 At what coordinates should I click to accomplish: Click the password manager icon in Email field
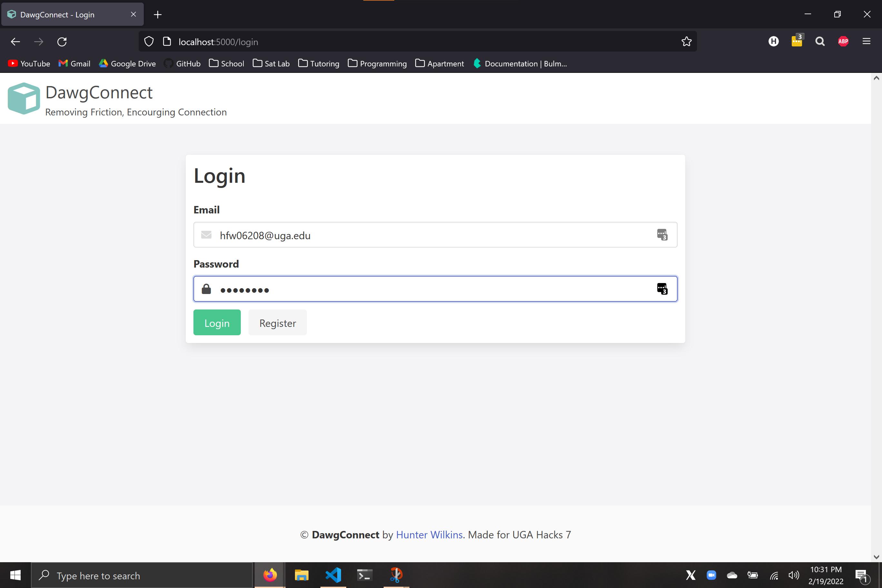pyautogui.click(x=662, y=235)
